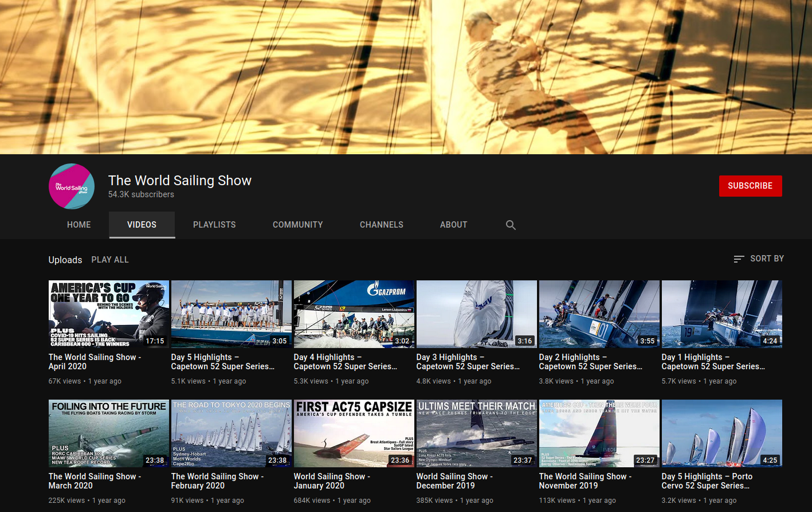Click World Sailing Show - November 2019 title
The width and height of the screenshot is (812, 512).
[x=585, y=481]
